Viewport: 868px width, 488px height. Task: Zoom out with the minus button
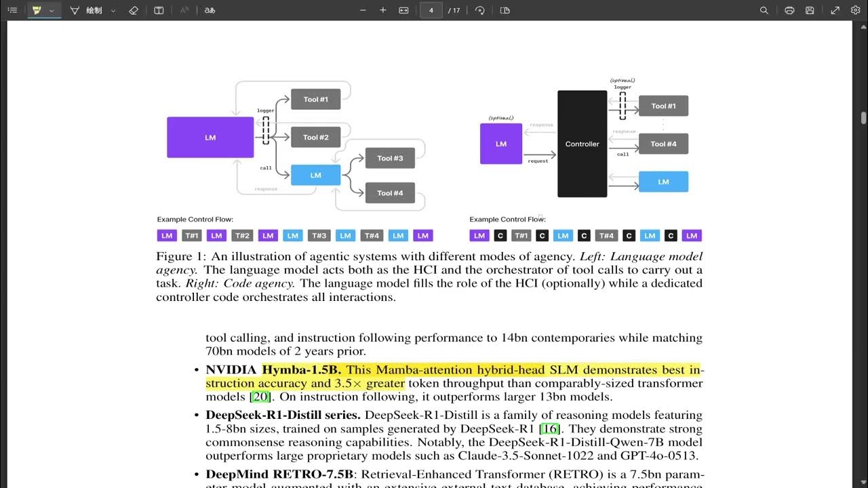coord(363,10)
